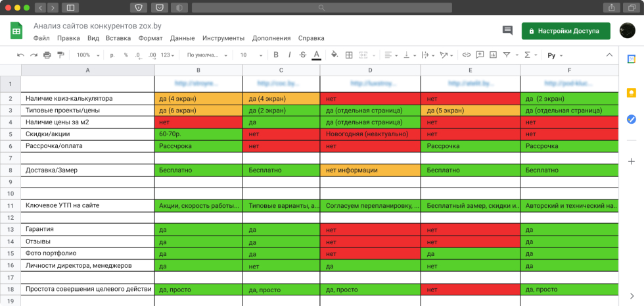Viewport: 644px width, 306px height.
Task: Select the paint format roller tool
Action: point(60,55)
